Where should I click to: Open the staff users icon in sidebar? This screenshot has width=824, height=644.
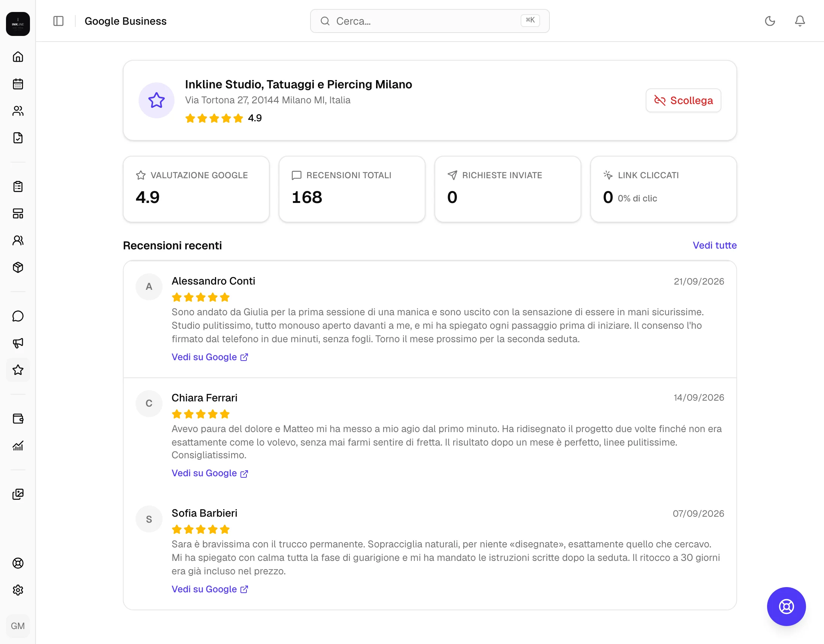tap(18, 240)
